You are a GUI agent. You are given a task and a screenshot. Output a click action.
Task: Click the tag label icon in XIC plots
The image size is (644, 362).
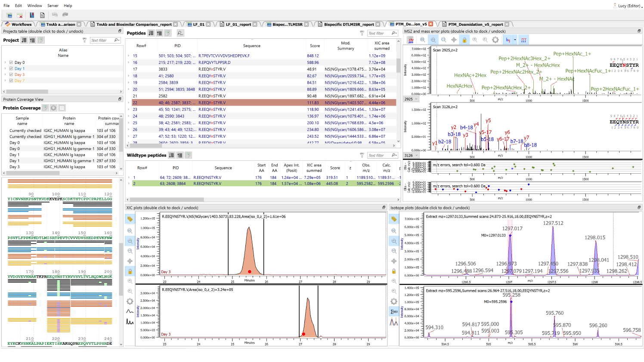click(x=130, y=219)
